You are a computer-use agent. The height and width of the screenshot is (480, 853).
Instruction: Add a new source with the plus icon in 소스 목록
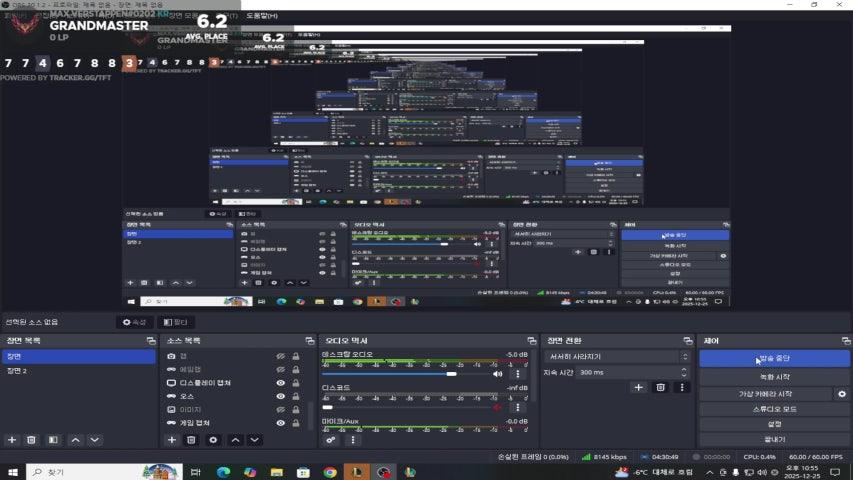[x=172, y=440]
